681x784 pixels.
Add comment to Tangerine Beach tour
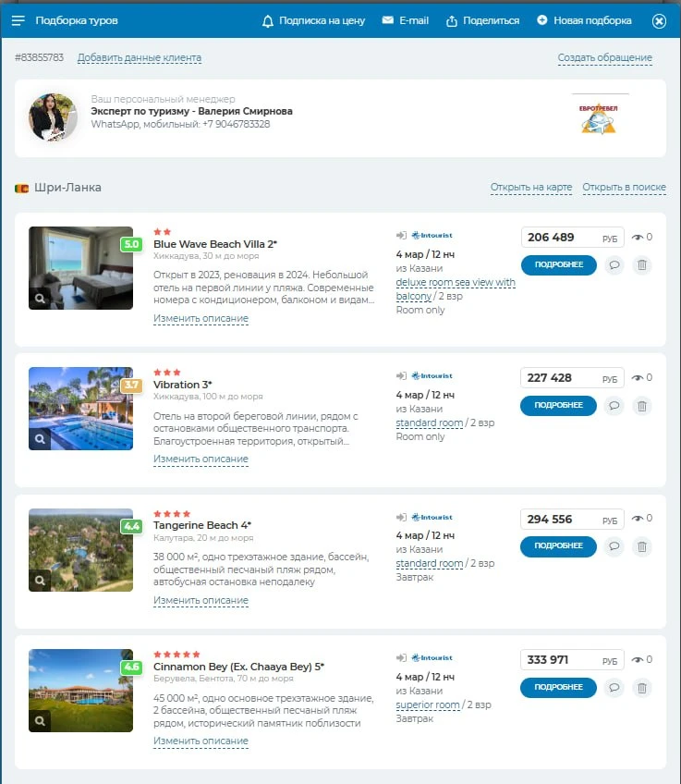(x=614, y=546)
